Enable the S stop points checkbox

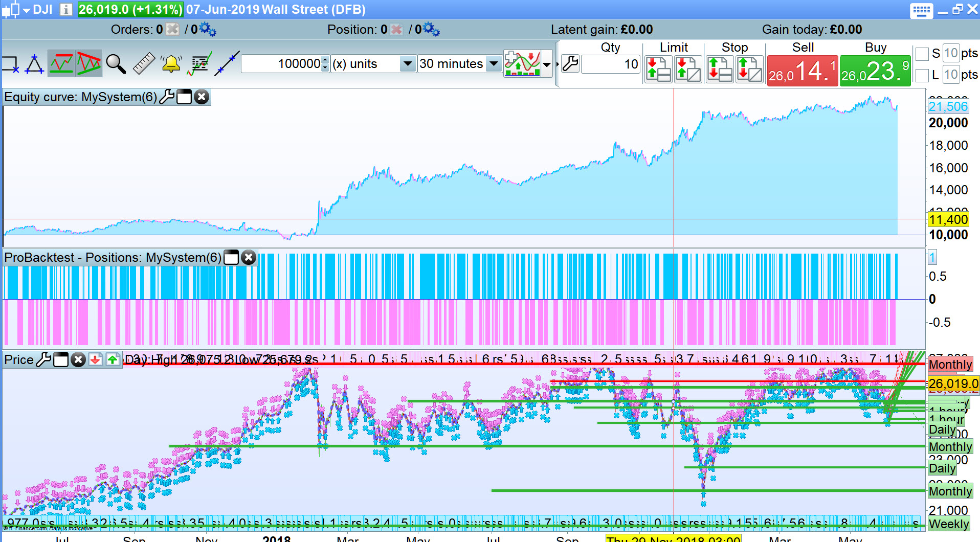(x=922, y=54)
